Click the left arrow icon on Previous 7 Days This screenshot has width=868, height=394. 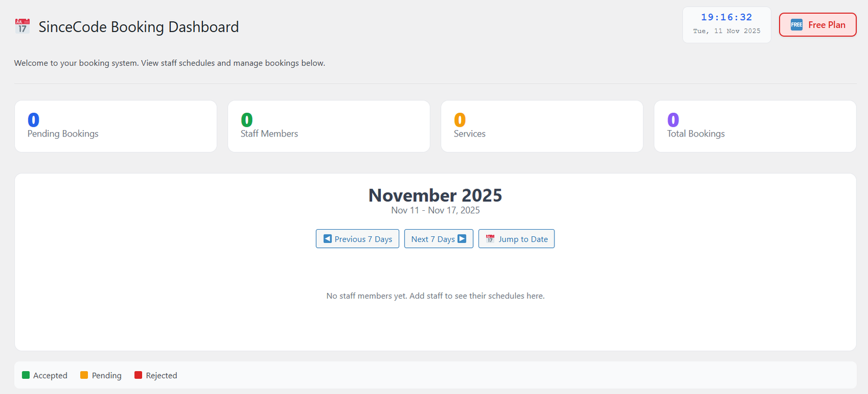(x=328, y=238)
